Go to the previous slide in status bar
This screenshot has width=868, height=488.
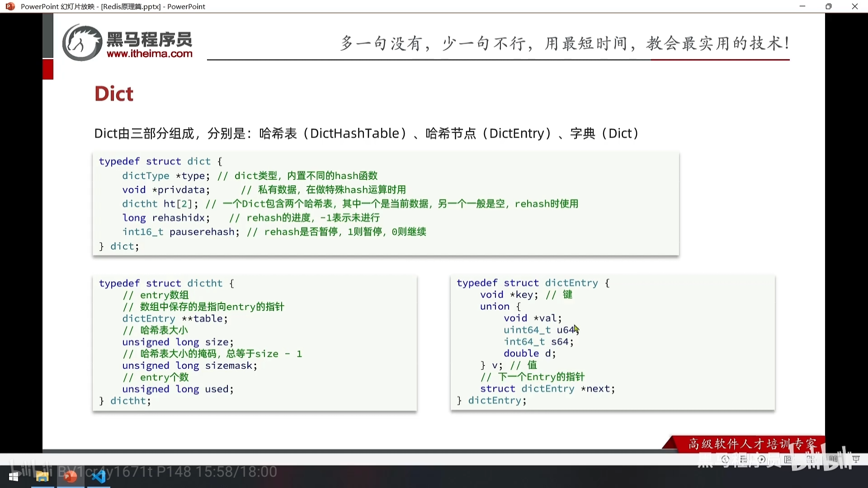point(725,460)
